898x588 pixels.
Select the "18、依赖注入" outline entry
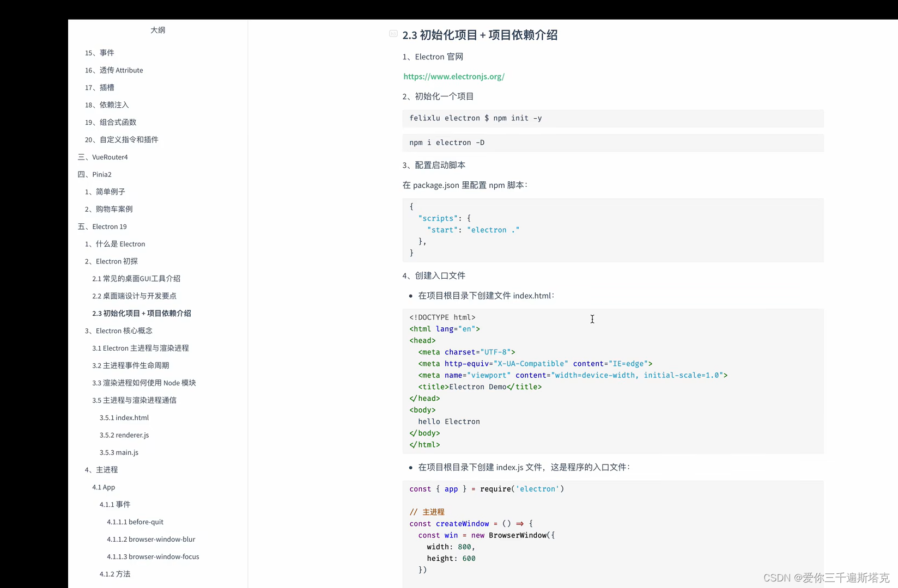click(x=106, y=105)
